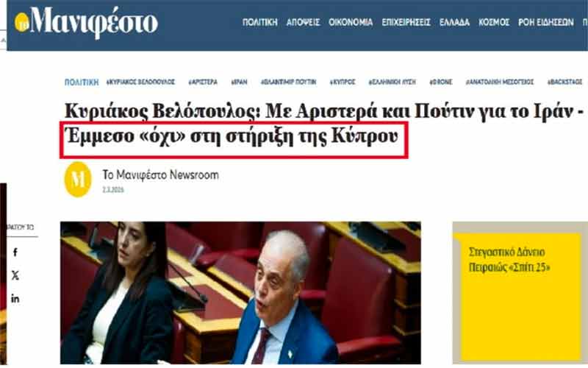
Task: Open the ΕΛΛΑΔΑ section
Action: (454, 22)
